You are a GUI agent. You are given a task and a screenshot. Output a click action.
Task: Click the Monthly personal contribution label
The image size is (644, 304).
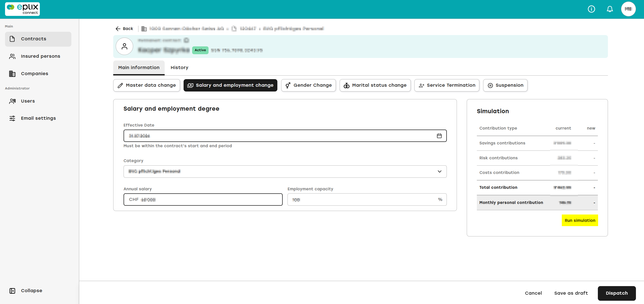click(x=511, y=203)
